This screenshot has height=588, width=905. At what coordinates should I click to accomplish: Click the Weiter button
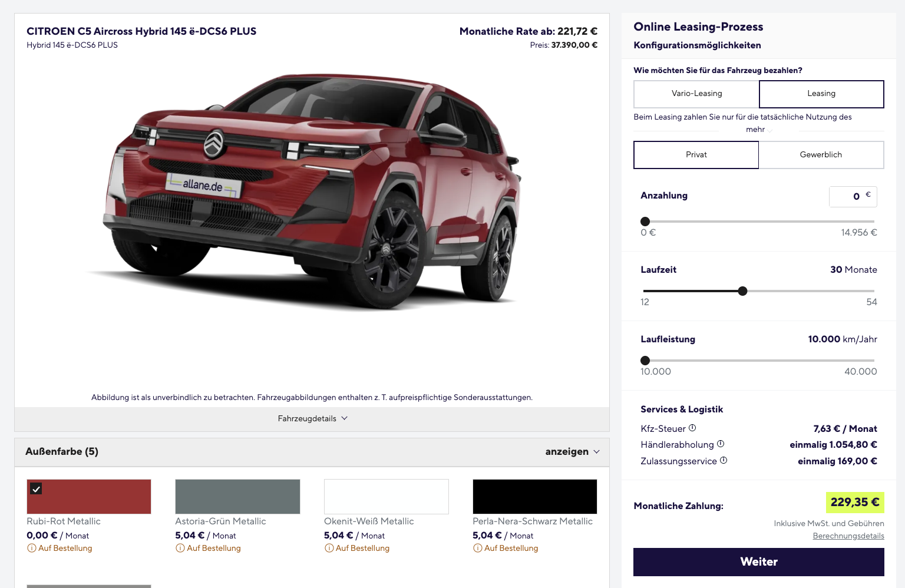(x=759, y=561)
